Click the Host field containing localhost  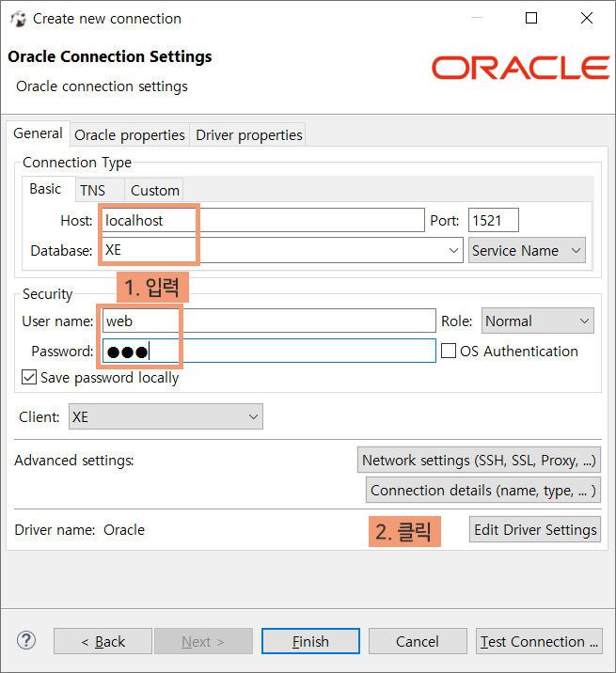[263, 220]
